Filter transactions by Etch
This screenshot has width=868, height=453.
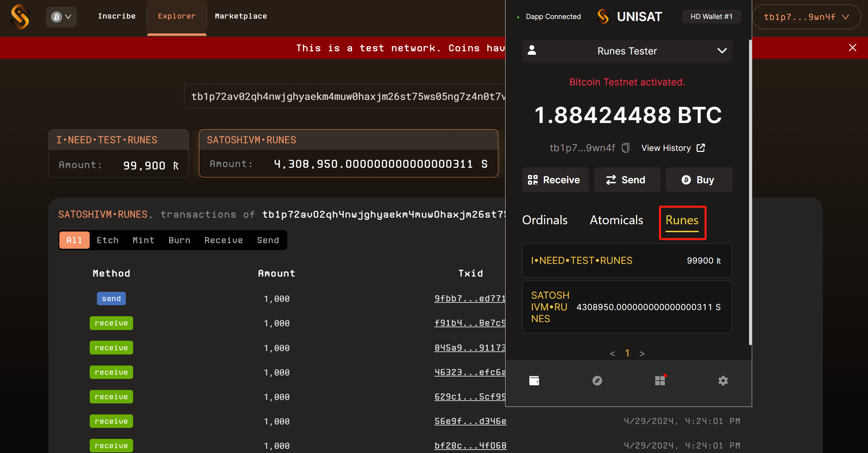(108, 240)
